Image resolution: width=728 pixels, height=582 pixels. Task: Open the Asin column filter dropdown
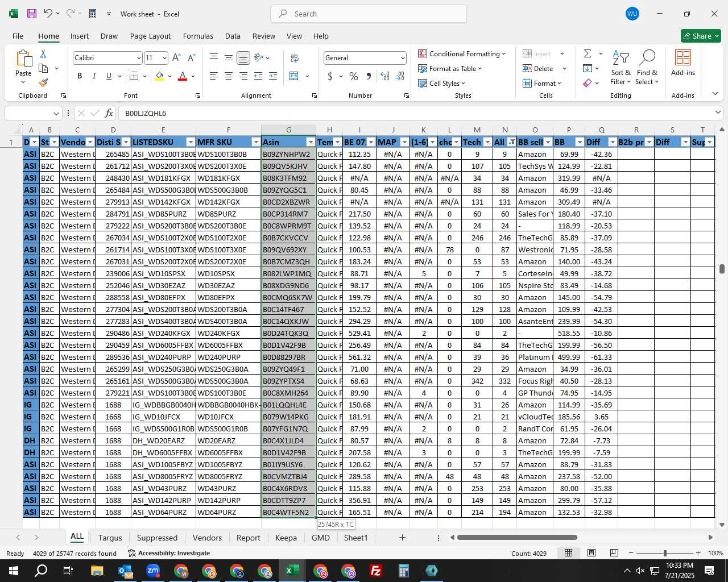(311, 142)
